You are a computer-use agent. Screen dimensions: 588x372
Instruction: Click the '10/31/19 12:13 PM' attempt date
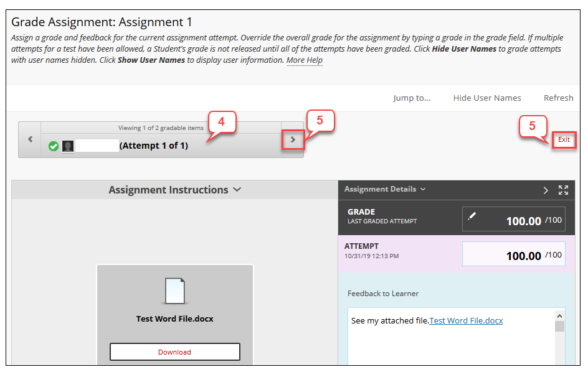(x=372, y=256)
